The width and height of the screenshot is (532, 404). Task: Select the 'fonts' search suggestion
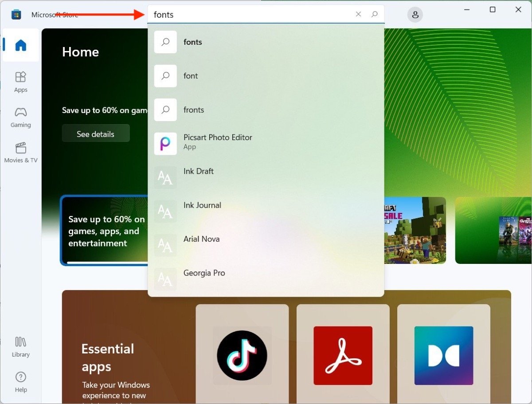266,42
